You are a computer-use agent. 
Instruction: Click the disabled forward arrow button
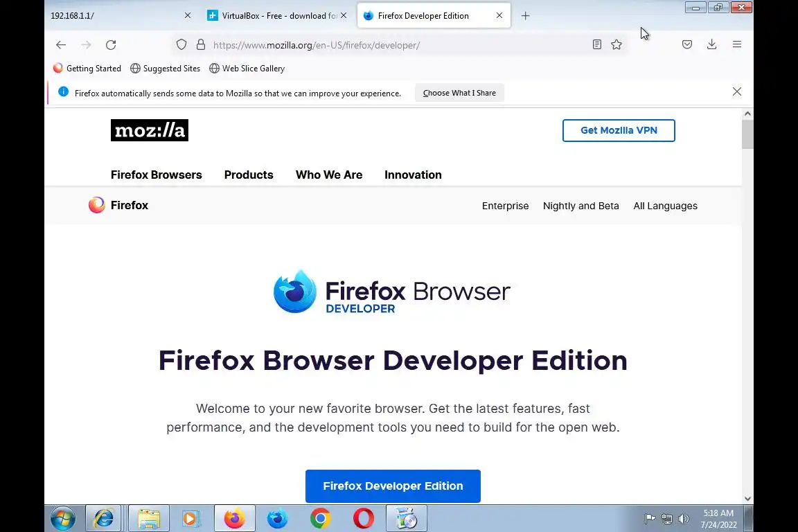(x=86, y=45)
